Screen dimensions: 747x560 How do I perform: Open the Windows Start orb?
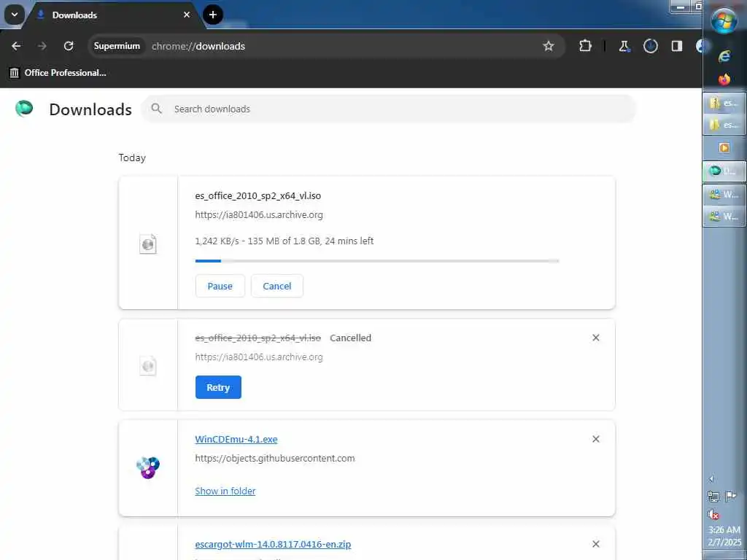[x=724, y=21]
